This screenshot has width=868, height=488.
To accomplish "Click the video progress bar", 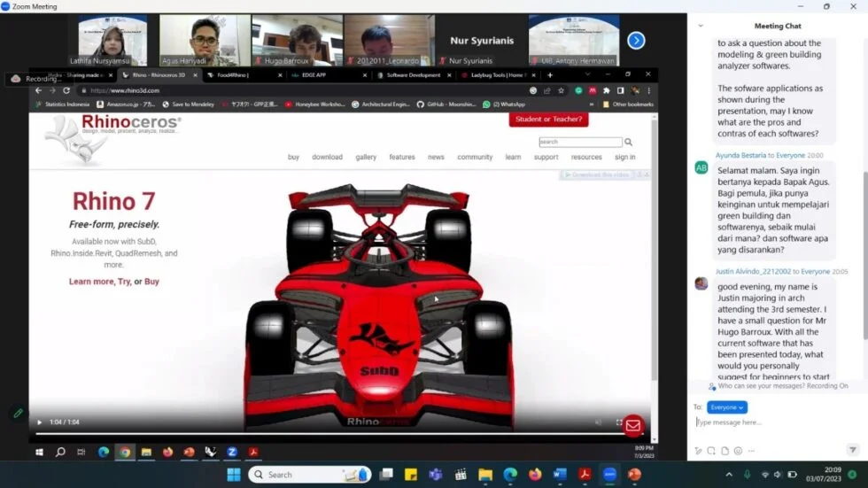I will [328, 433].
